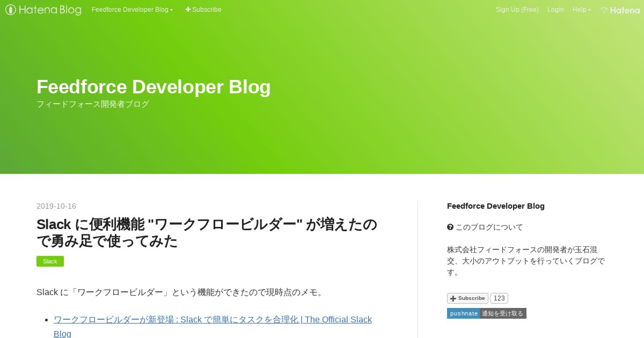Viewport: 644px width, 338px height.
Task: Open the Login link
Action: tap(555, 10)
